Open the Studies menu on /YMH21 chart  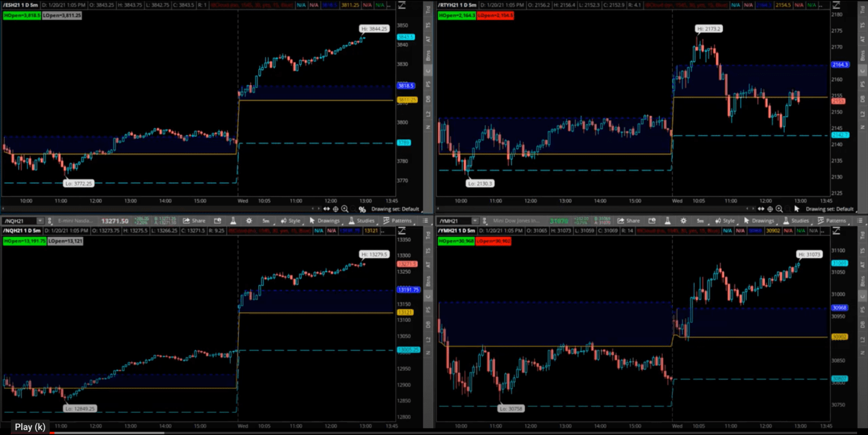[x=796, y=221]
